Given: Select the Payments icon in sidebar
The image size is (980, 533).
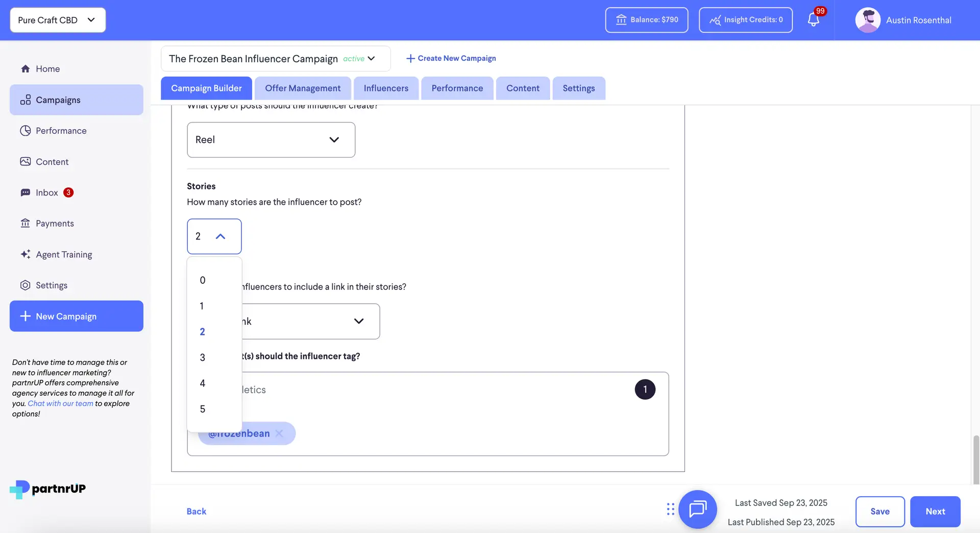Looking at the screenshot, I should [x=25, y=223].
